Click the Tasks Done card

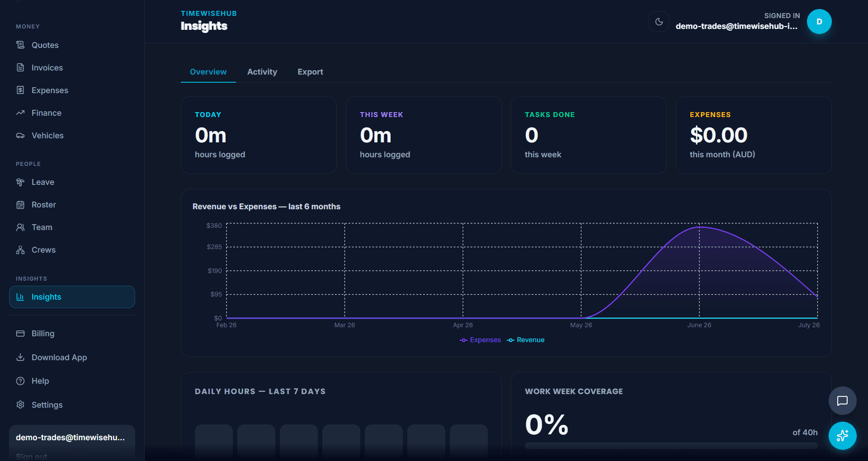click(x=589, y=135)
